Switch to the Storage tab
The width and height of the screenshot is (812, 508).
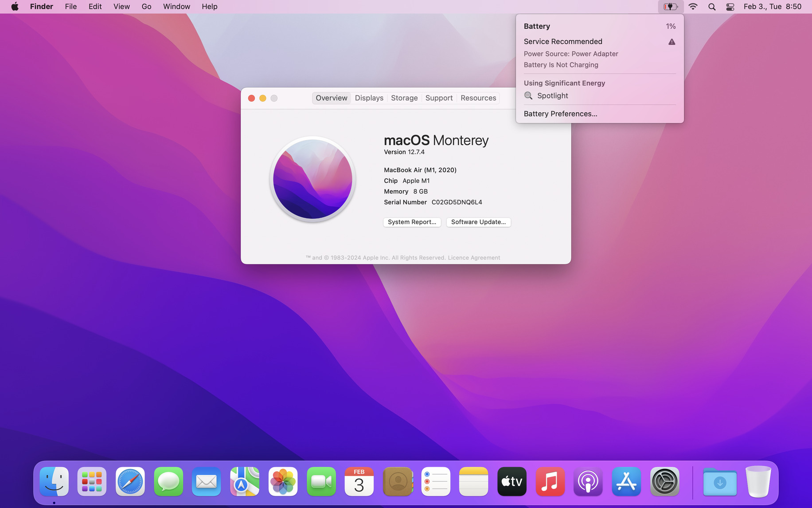404,98
